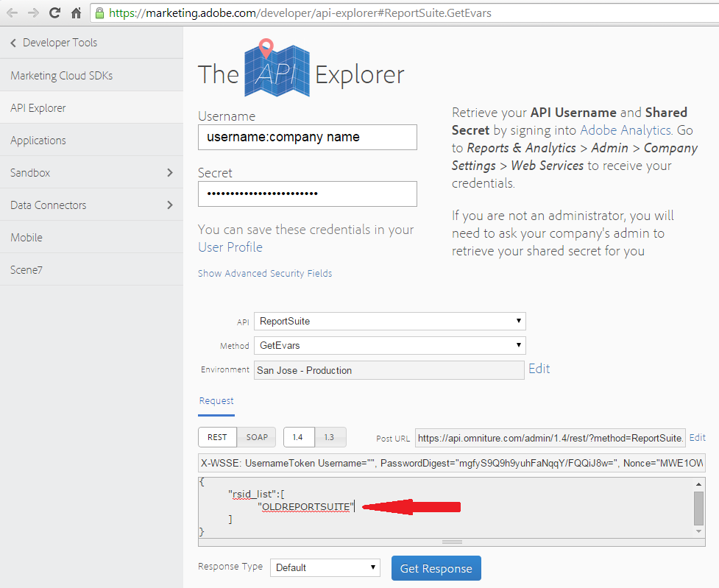This screenshot has width=719, height=588.
Task: Click Edit next to Post URL
Action: coord(698,438)
